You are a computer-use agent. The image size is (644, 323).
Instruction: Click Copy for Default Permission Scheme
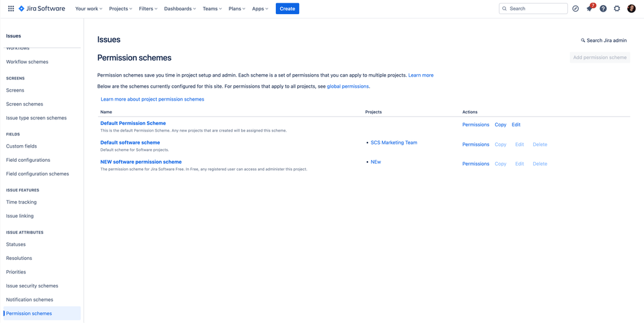click(500, 124)
